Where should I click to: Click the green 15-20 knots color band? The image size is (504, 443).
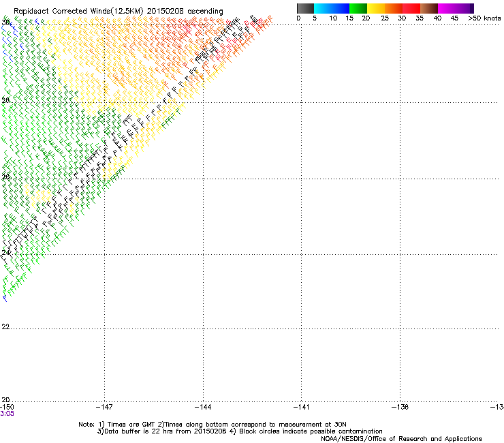[x=358, y=8]
